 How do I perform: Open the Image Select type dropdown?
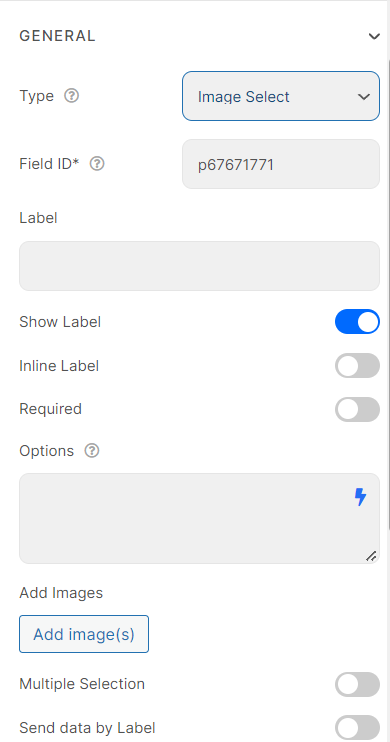[x=281, y=96]
